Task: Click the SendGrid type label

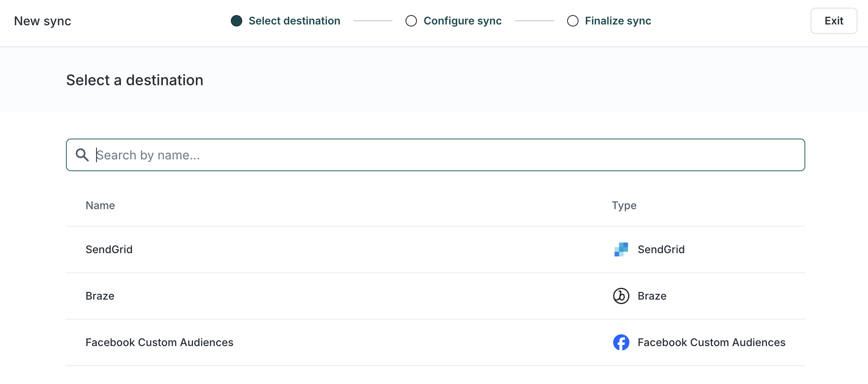Action: (661, 249)
